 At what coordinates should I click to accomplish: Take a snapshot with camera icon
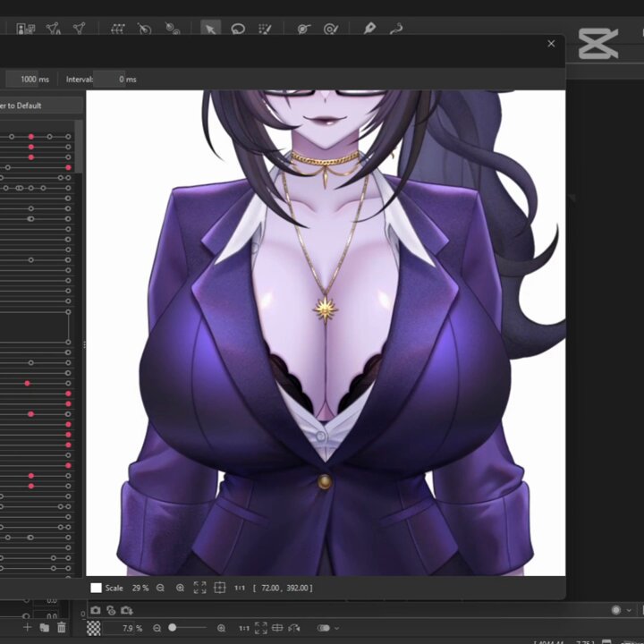pos(96,610)
